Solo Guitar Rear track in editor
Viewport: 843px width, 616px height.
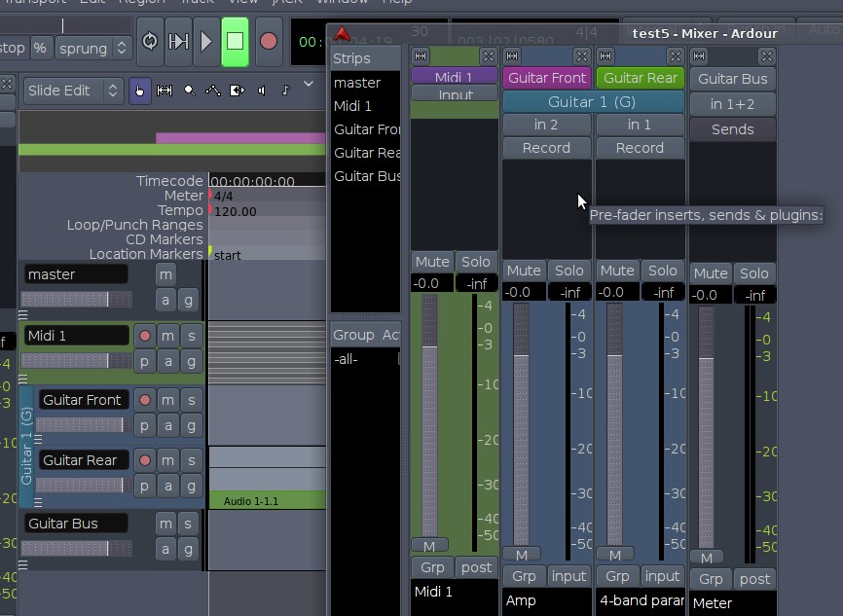click(192, 460)
